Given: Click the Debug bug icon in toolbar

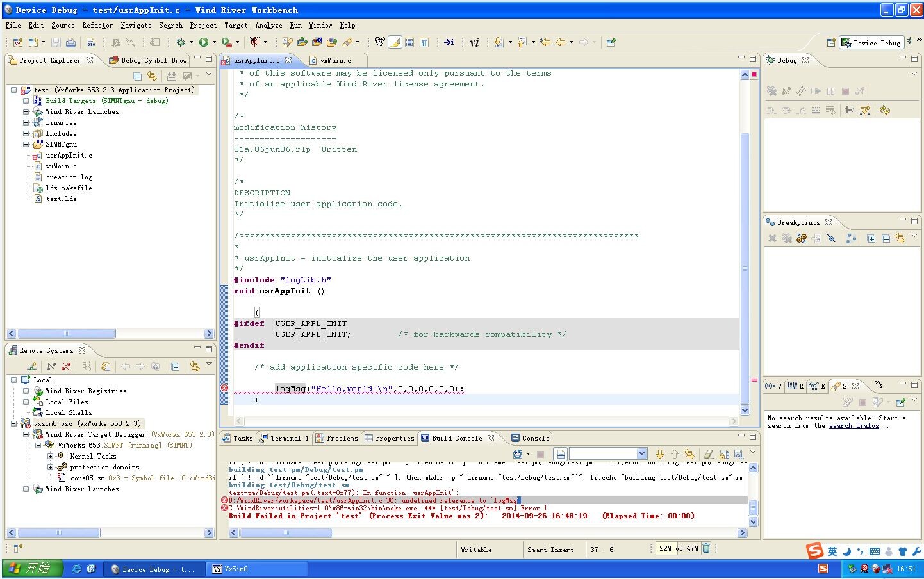Looking at the screenshot, I should tap(181, 42).
